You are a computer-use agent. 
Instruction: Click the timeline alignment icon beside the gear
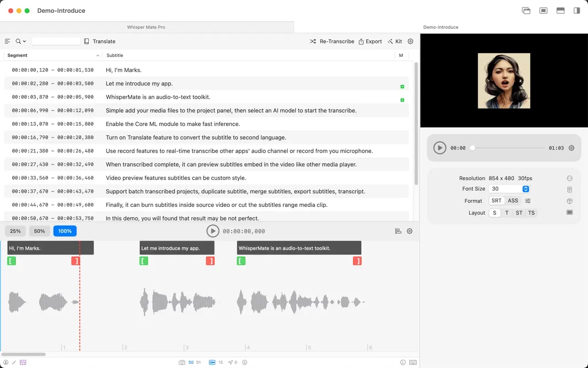click(398, 231)
